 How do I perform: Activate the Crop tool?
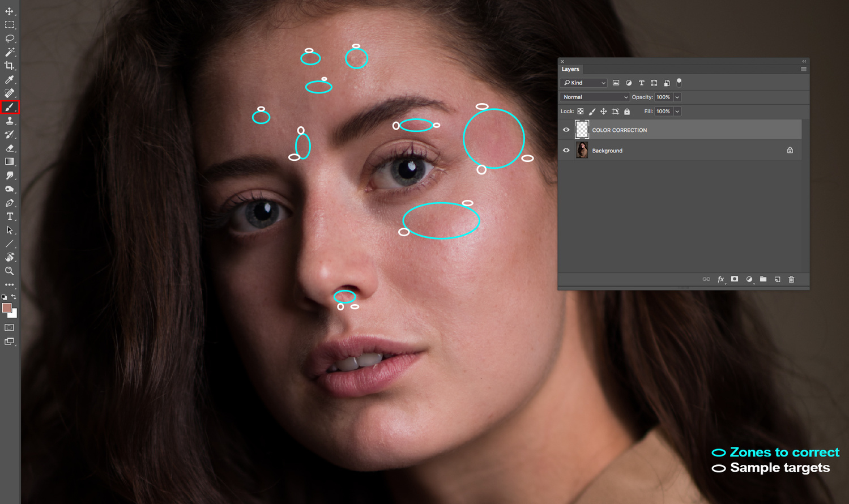(x=10, y=66)
